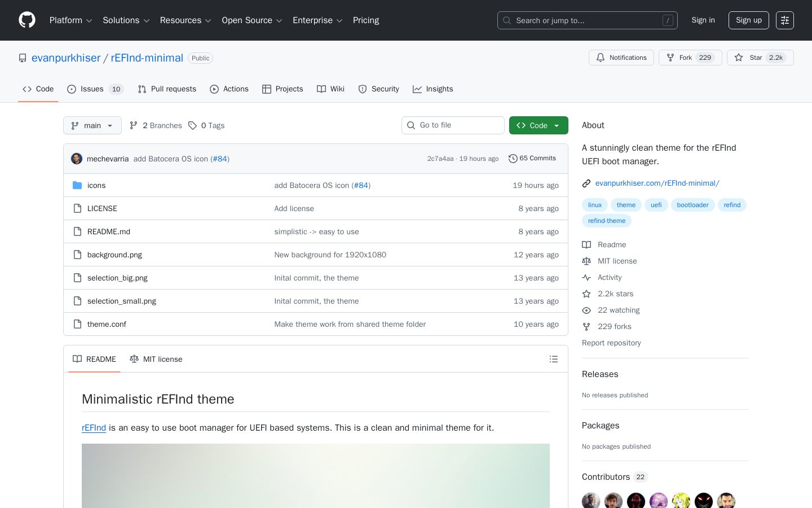The height and width of the screenshot is (508, 812).
Task: Click the GitHub logo icon
Action: point(27,20)
